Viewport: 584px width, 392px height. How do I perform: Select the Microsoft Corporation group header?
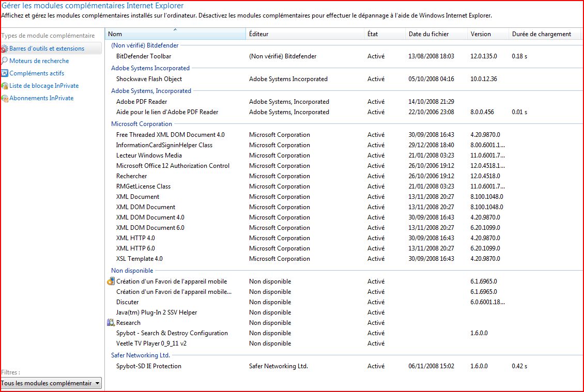tap(142, 124)
